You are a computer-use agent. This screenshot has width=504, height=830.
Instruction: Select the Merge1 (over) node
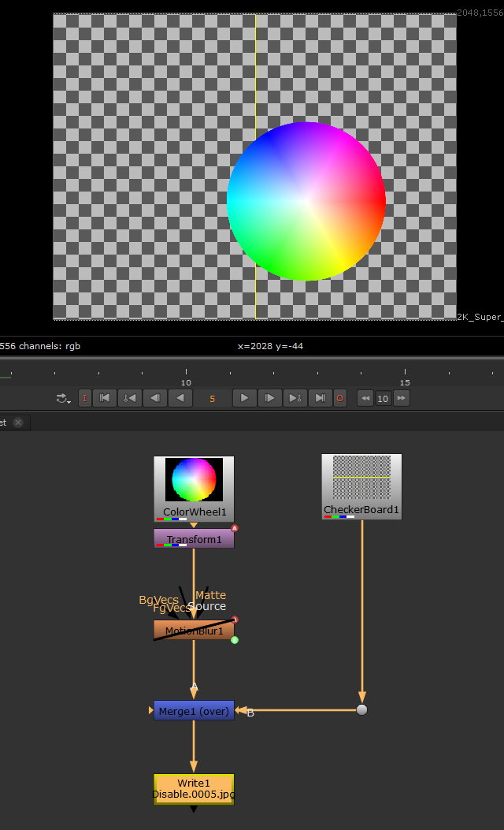tap(194, 711)
